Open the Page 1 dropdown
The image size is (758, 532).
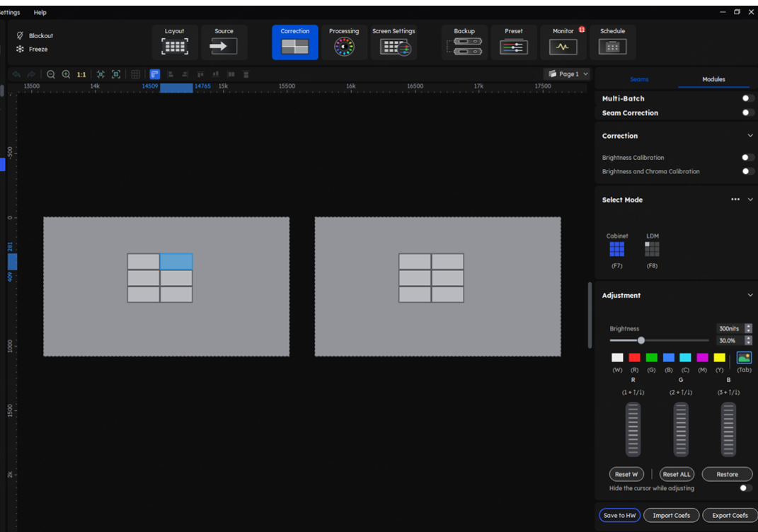[568, 74]
